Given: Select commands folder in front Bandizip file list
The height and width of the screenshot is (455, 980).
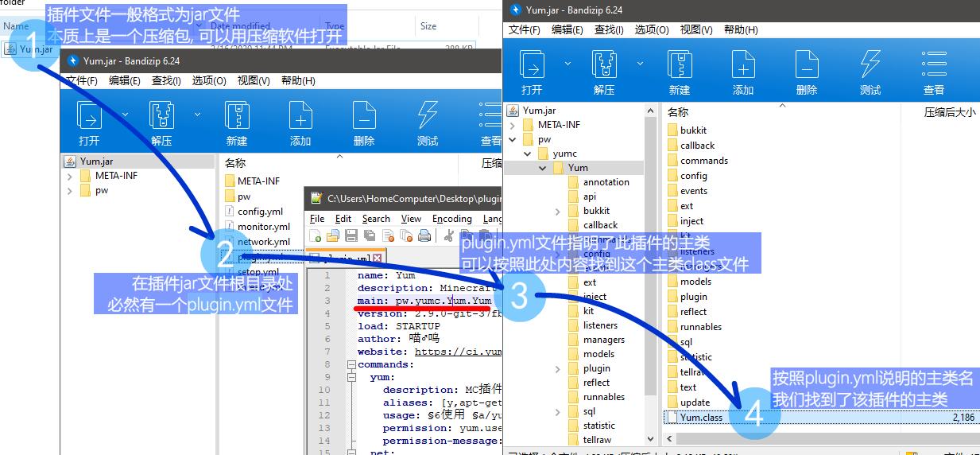Looking at the screenshot, I should (696, 161).
